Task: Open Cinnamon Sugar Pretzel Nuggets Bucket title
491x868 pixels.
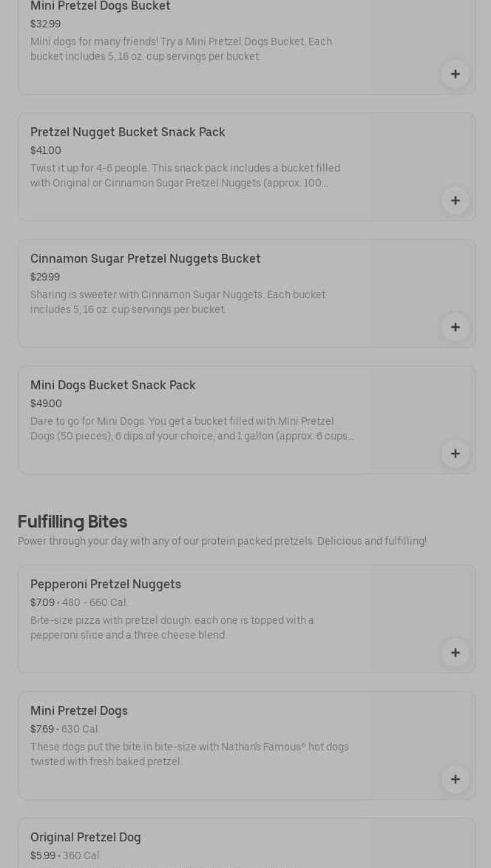Action: 146,259
